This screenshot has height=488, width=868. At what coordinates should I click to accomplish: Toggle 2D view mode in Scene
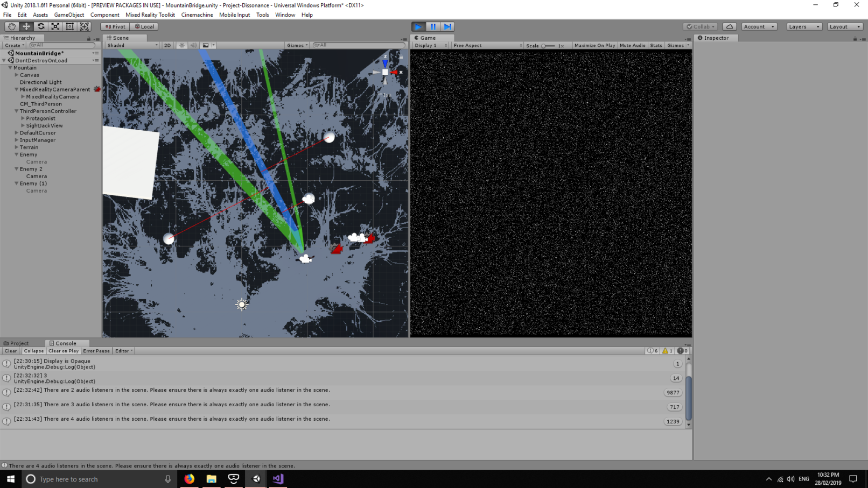pos(167,45)
